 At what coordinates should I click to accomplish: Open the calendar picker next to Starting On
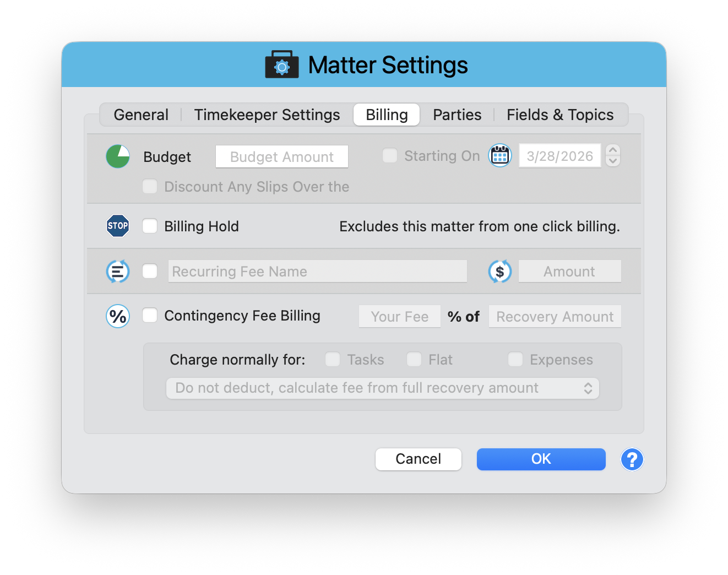coord(499,155)
